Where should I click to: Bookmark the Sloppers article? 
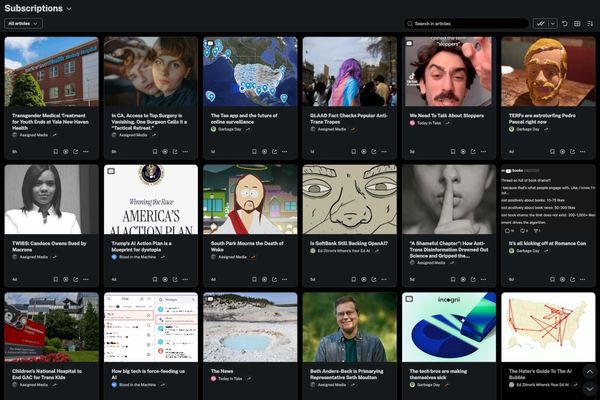[x=453, y=152]
